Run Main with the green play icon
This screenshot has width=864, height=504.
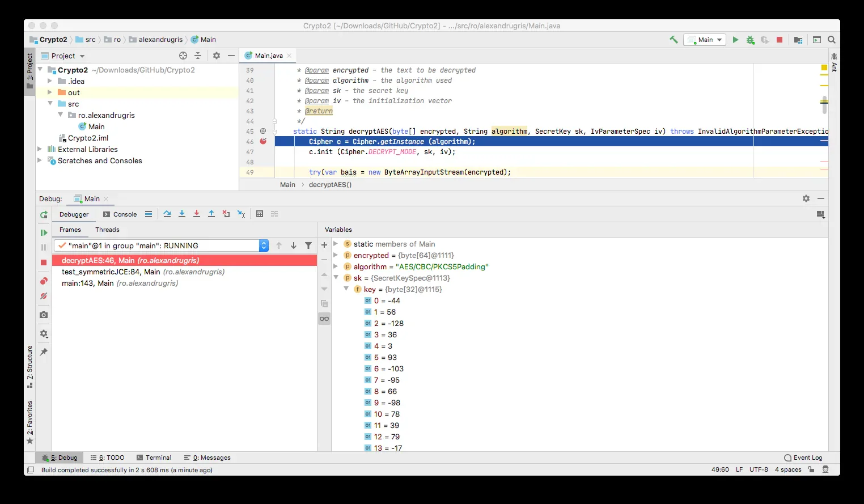tap(735, 40)
